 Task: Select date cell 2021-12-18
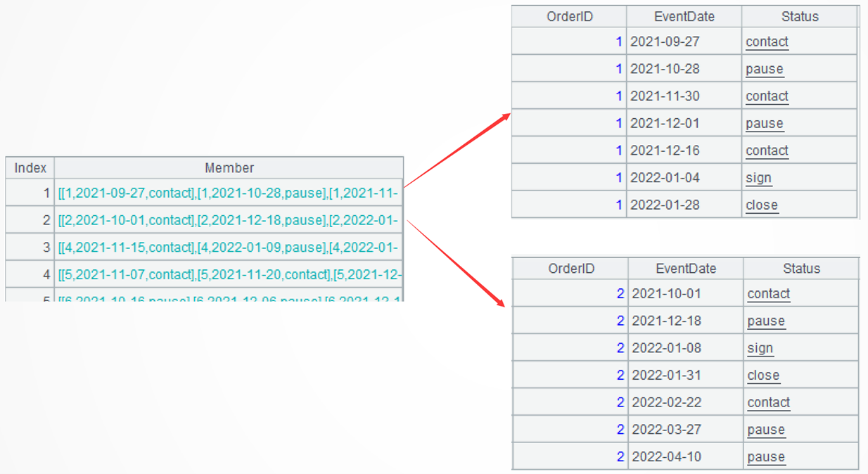coord(686,321)
